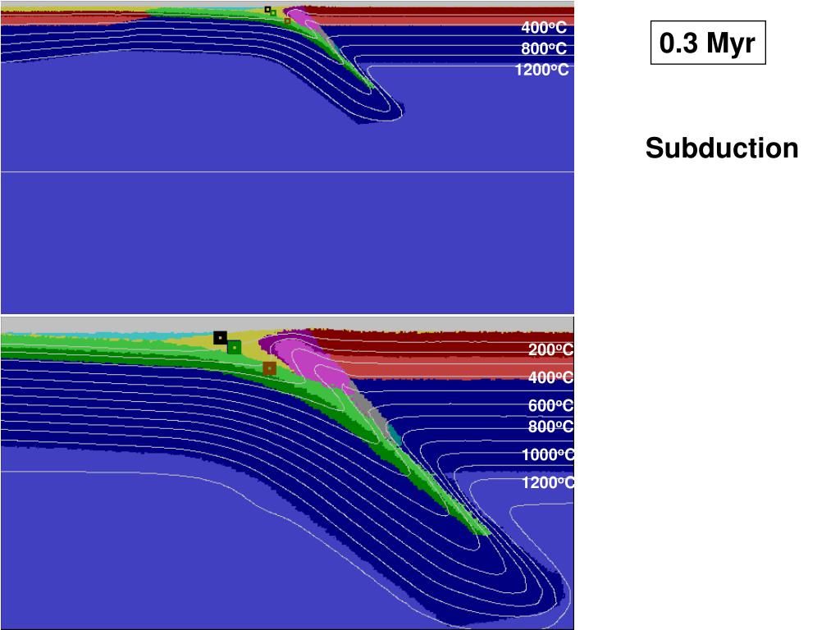Select the small brown marker in the upper panel

[287, 21]
